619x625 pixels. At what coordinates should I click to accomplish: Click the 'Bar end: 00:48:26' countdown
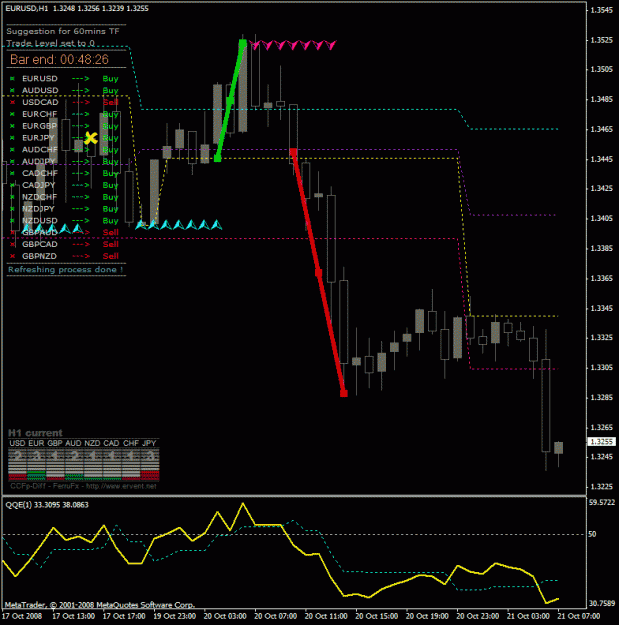point(59,60)
